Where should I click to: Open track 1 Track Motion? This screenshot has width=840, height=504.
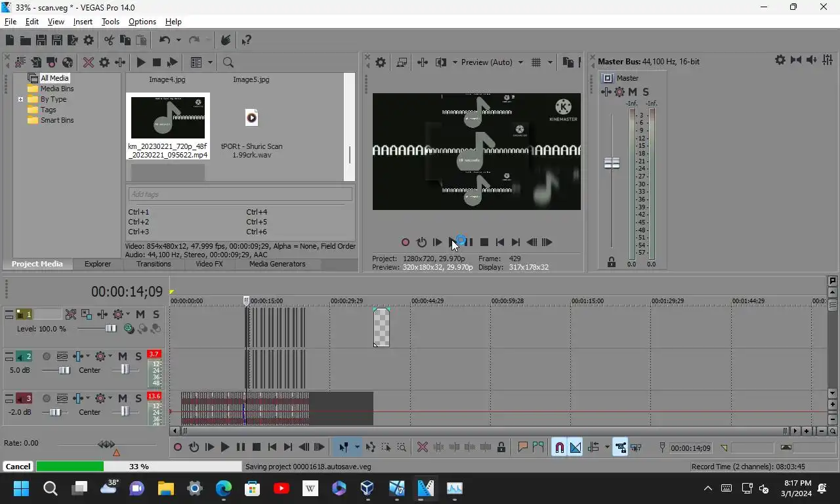(x=87, y=314)
